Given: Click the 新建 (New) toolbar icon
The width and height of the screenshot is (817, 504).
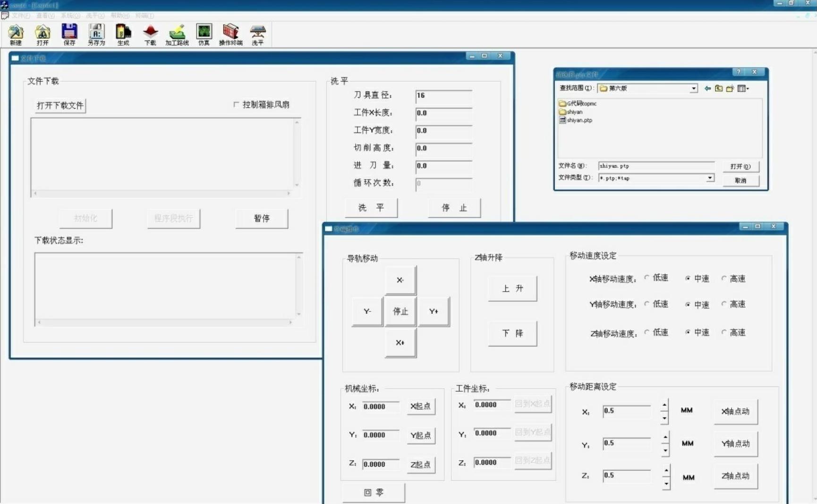Looking at the screenshot, I should 16,34.
